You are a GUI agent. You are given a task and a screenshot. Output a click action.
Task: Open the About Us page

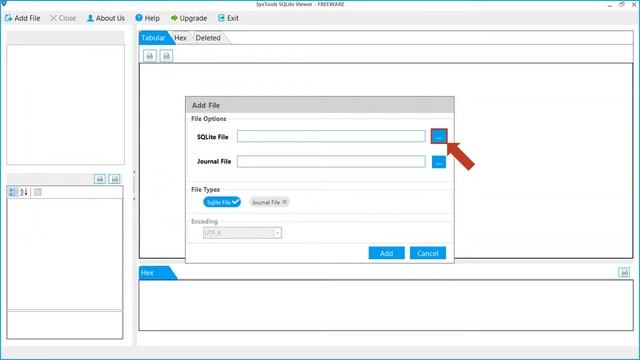pyautogui.click(x=106, y=18)
